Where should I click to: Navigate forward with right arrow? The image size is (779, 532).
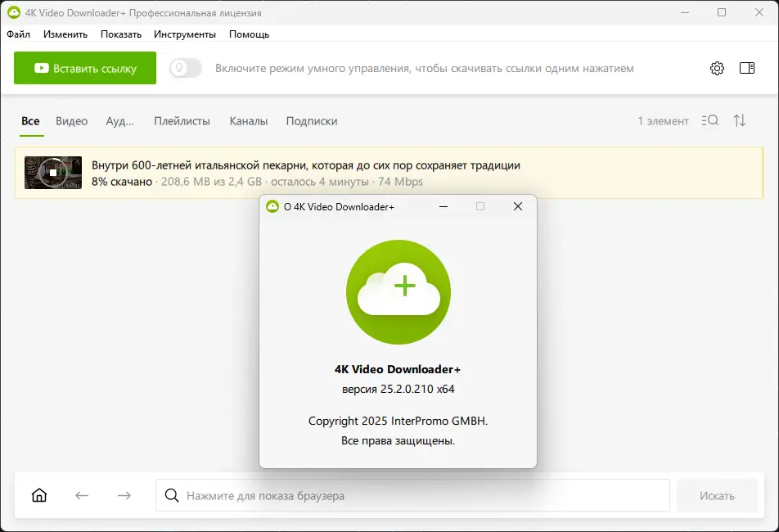[124, 495]
